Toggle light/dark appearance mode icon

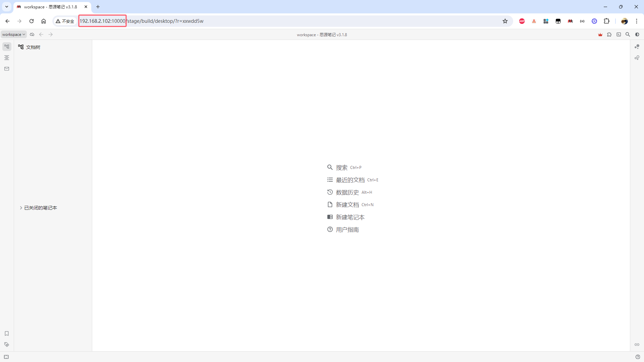[x=637, y=35]
